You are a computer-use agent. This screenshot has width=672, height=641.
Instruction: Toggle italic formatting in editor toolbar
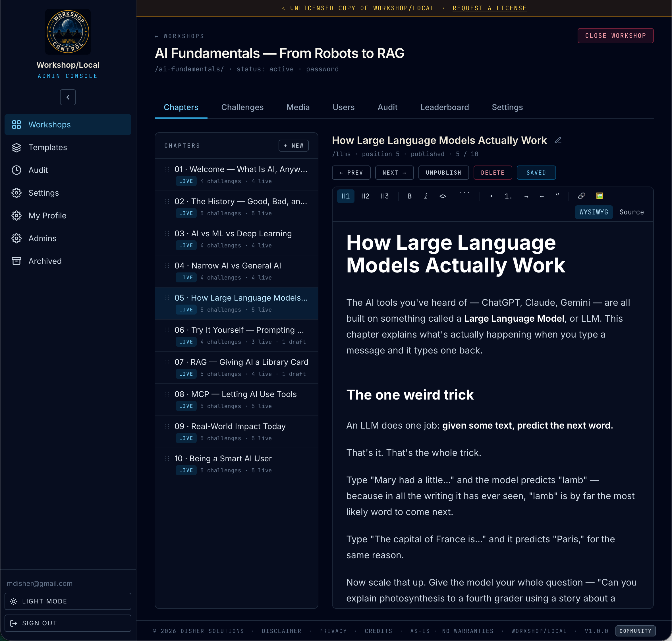tap(426, 196)
